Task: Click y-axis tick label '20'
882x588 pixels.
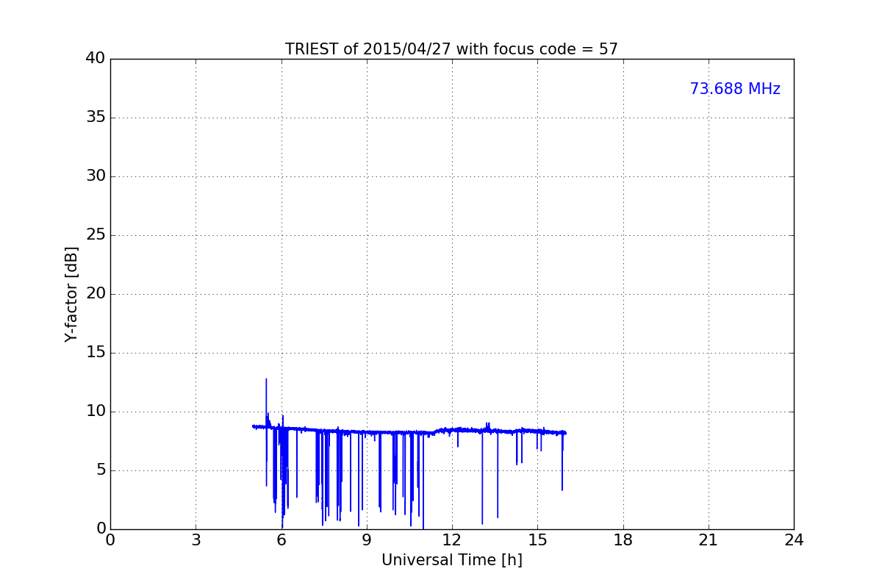Action: click(96, 294)
